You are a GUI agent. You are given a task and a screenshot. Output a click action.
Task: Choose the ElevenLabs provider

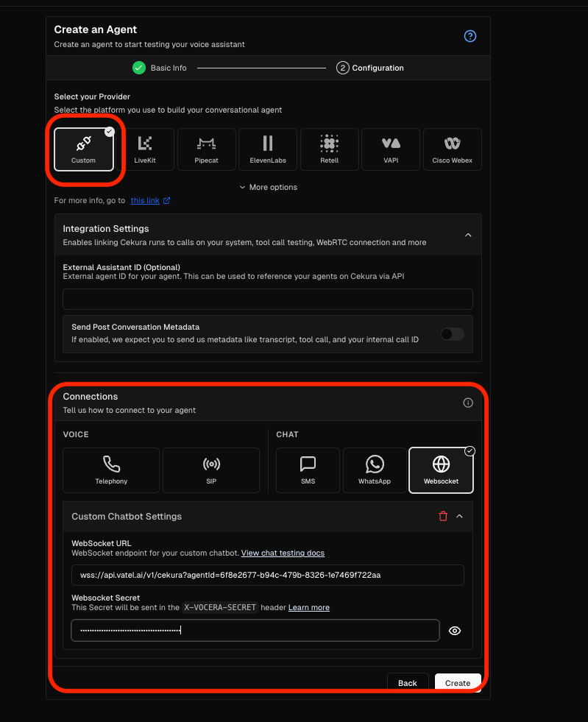coord(268,149)
